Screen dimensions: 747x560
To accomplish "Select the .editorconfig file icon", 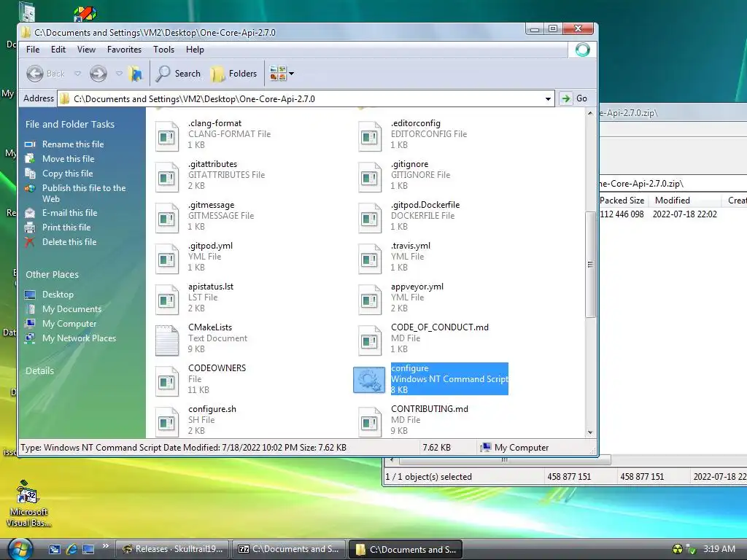I will point(370,136).
